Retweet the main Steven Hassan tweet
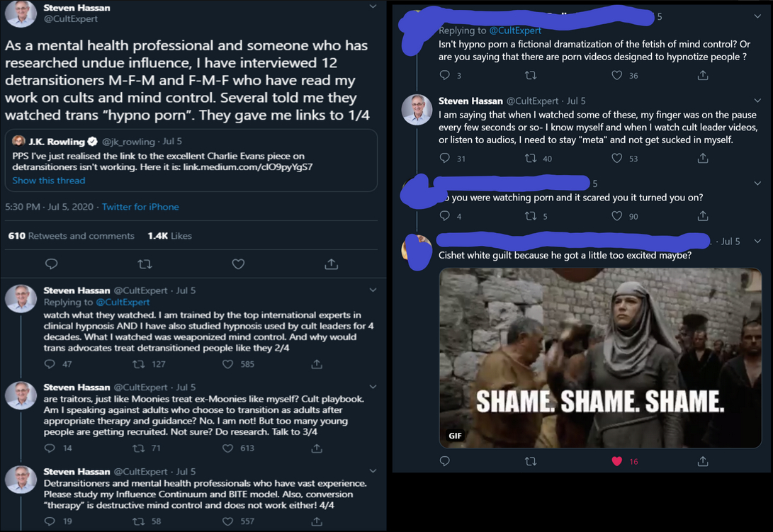Viewport: 773px width, 532px height. point(145,264)
